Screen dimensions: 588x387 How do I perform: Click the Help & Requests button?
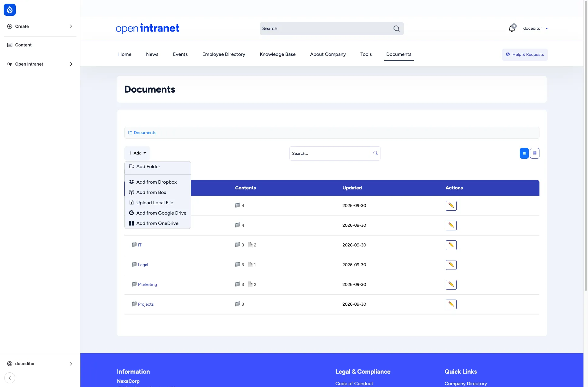point(525,55)
